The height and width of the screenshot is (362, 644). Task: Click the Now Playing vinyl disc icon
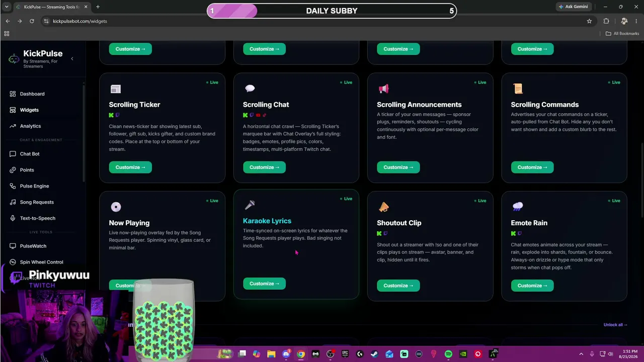(x=116, y=207)
